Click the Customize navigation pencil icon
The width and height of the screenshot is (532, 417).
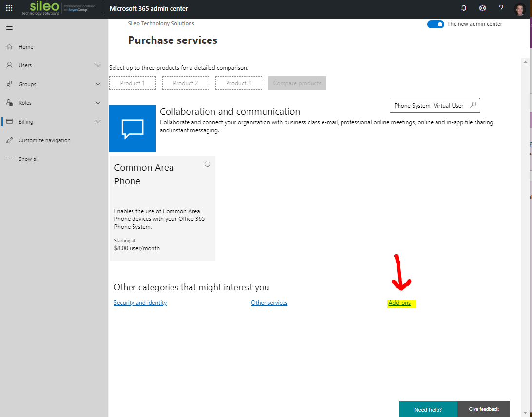[10, 140]
